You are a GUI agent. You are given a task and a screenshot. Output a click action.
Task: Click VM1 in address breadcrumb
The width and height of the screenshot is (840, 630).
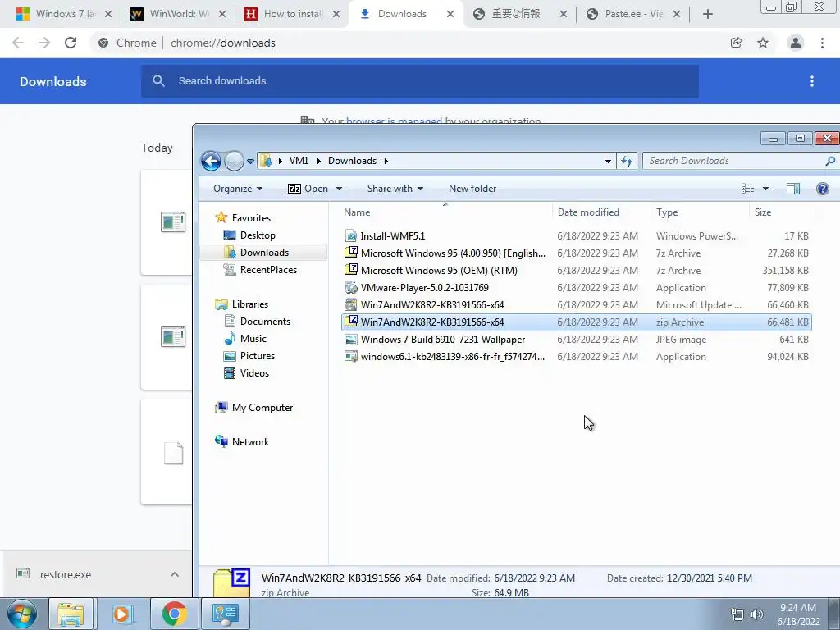point(299,161)
